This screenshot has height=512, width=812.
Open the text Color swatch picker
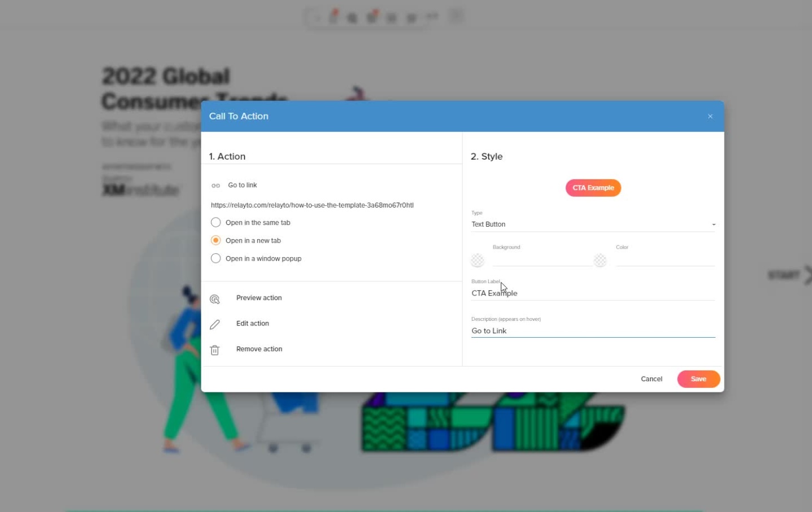[600, 260]
